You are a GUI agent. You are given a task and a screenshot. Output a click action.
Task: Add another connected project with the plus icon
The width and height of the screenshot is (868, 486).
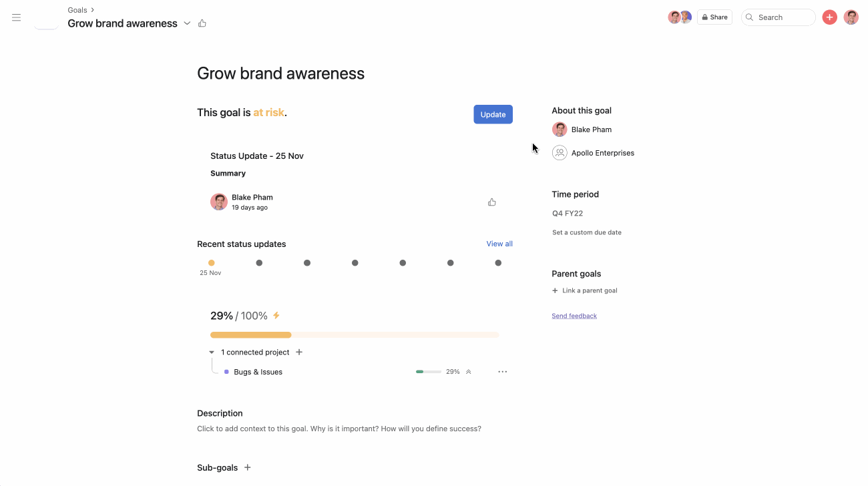pos(299,352)
